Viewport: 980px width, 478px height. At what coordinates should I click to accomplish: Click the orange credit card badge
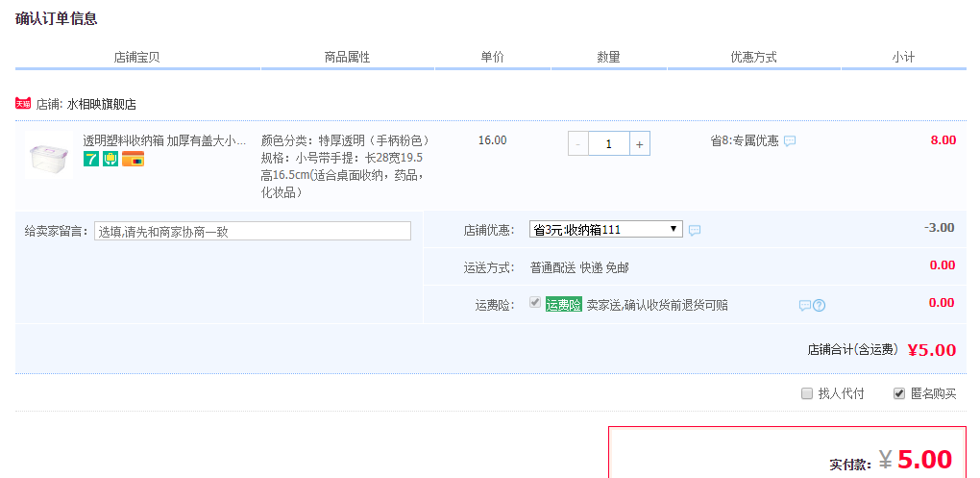[x=134, y=159]
